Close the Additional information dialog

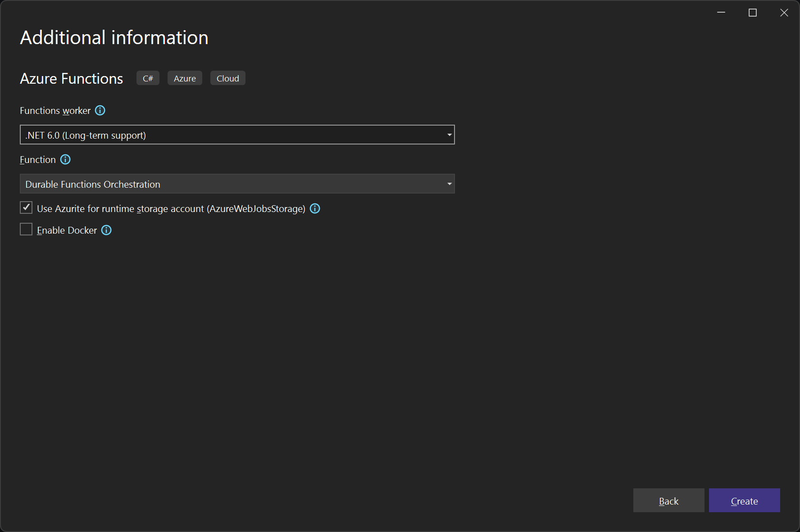pos(784,13)
